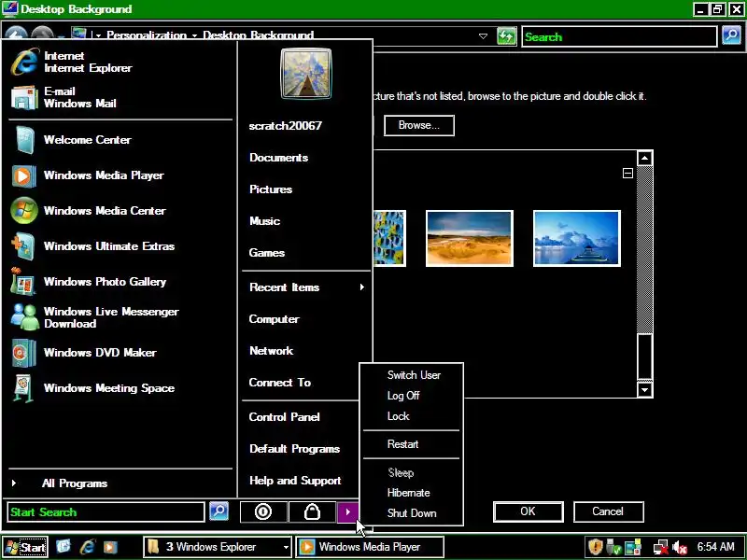Click the power button icon
747x560 pixels.
click(x=263, y=511)
